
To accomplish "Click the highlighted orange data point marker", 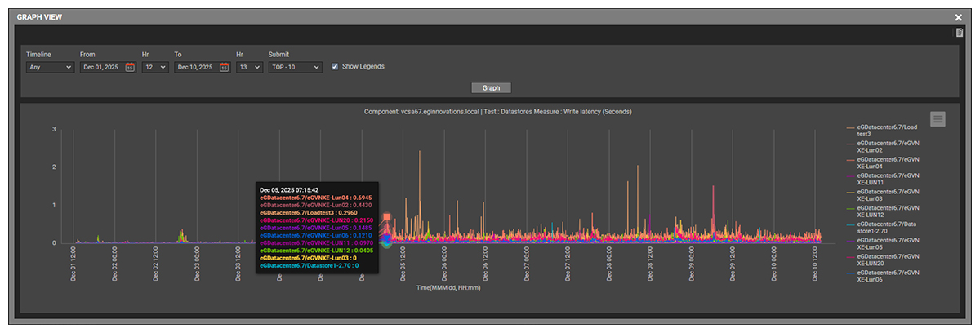I will [386, 218].
